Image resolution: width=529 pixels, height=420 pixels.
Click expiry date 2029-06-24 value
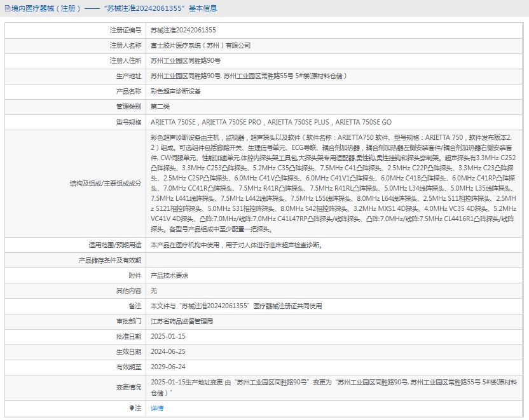168,367
